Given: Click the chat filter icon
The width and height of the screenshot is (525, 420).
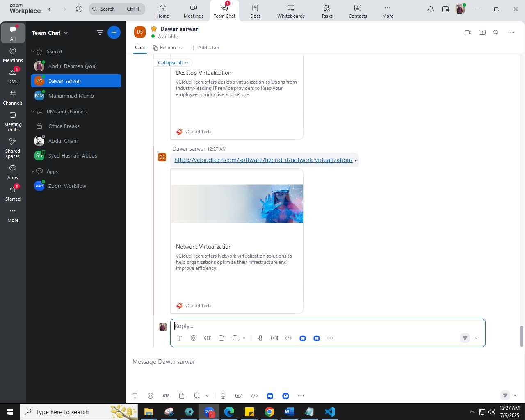Looking at the screenshot, I should coord(100,32).
